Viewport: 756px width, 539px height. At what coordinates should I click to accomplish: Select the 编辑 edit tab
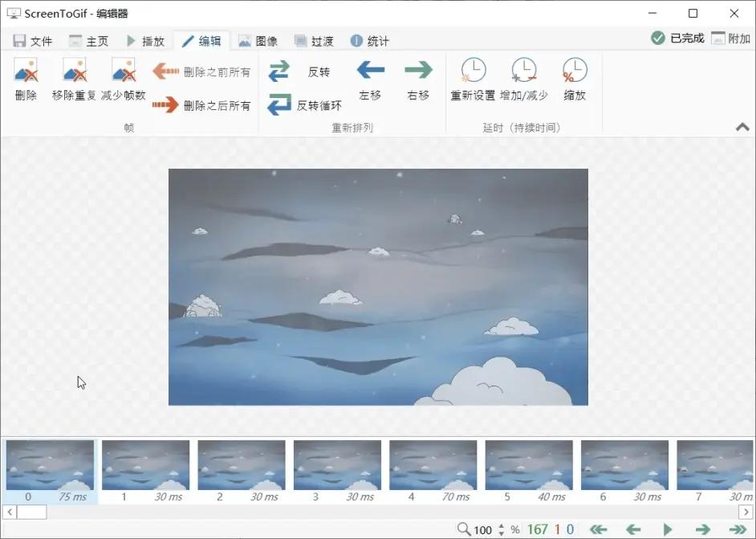[201, 41]
